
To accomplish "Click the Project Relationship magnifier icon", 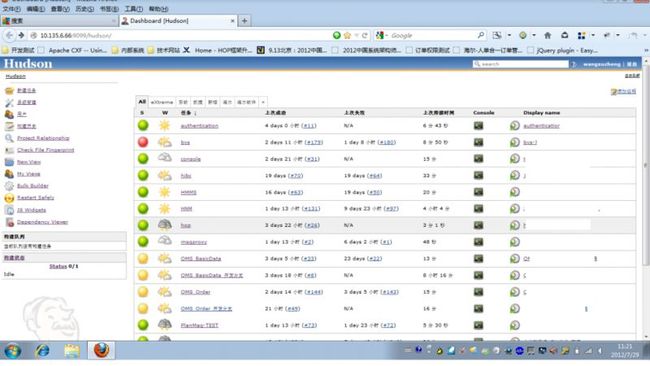I will point(9,138).
